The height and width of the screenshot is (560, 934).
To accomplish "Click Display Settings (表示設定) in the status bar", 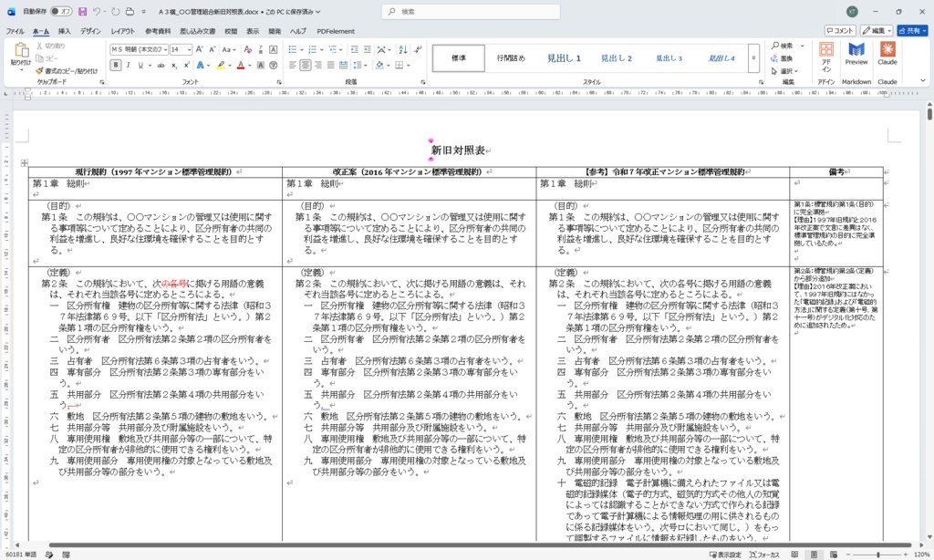I will click(x=725, y=555).
